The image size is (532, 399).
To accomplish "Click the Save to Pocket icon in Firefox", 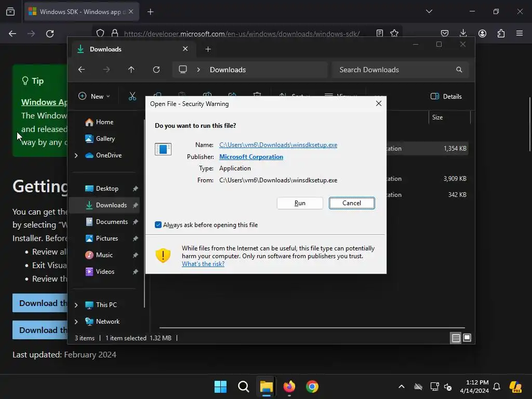I will coord(445,33).
